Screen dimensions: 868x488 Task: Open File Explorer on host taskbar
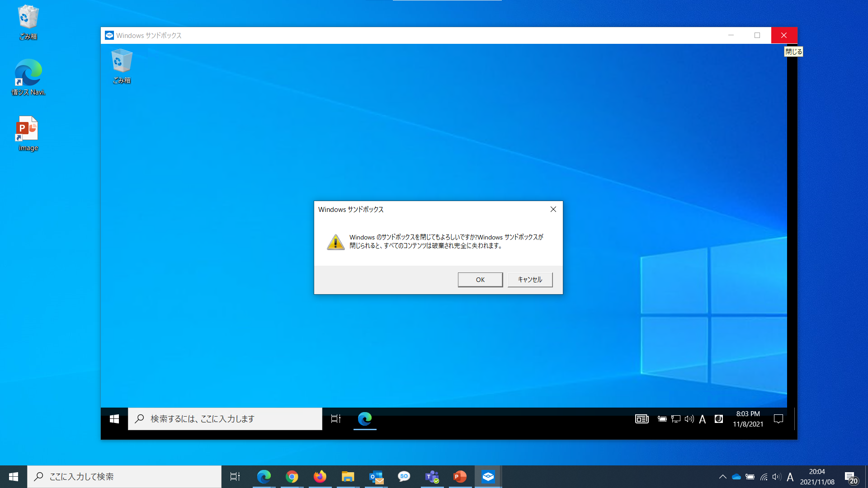pos(348,477)
